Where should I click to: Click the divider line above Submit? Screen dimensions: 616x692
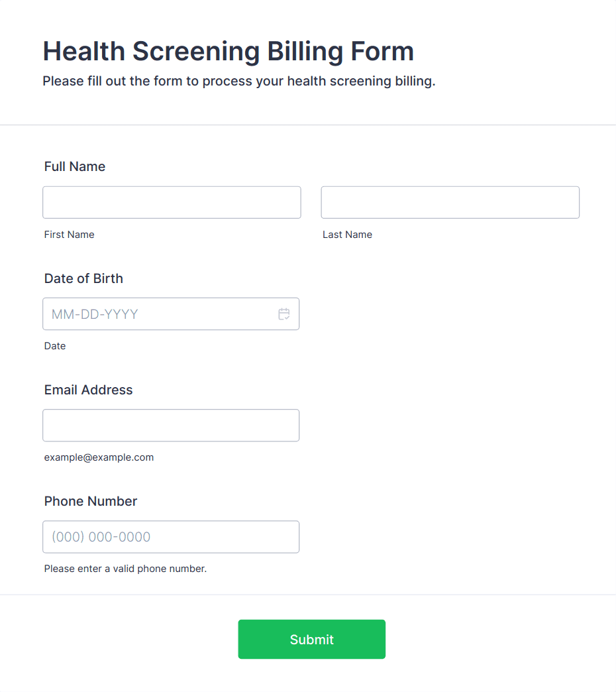pos(308,595)
